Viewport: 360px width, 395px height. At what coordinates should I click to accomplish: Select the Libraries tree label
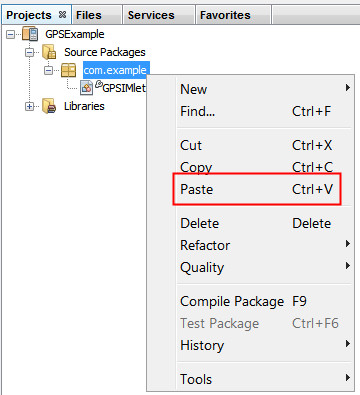tap(84, 106)
